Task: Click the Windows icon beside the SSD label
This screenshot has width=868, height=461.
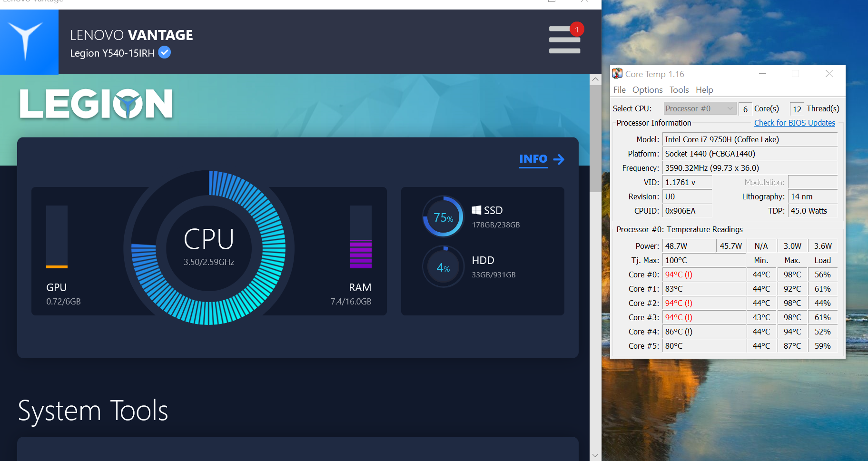Action: (476, 210)
